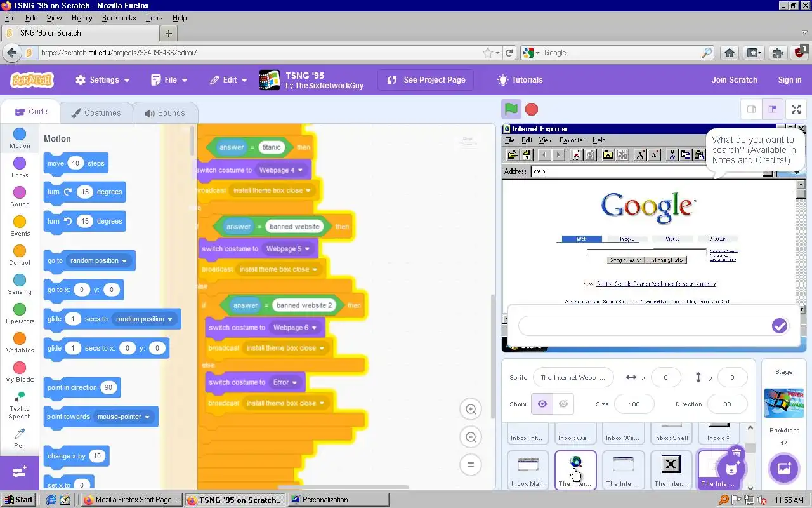The width and height of the screenshot is (812, 508).
Task: Open Firefox History menu
Action: click(81, 18)
